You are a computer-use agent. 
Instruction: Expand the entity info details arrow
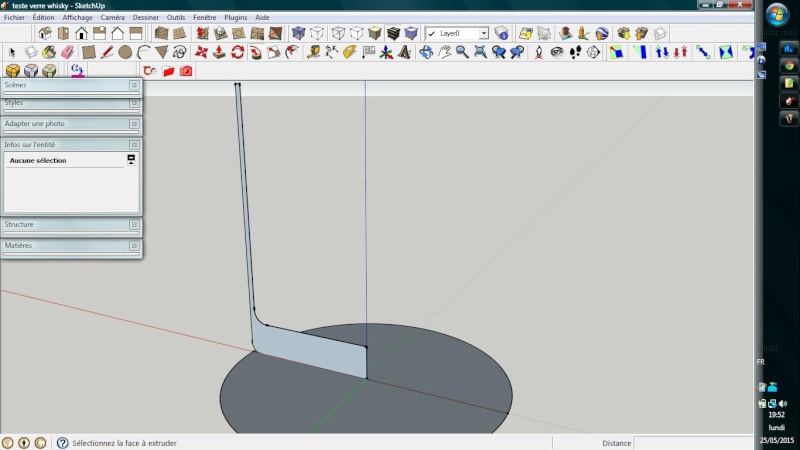(131, 159)
